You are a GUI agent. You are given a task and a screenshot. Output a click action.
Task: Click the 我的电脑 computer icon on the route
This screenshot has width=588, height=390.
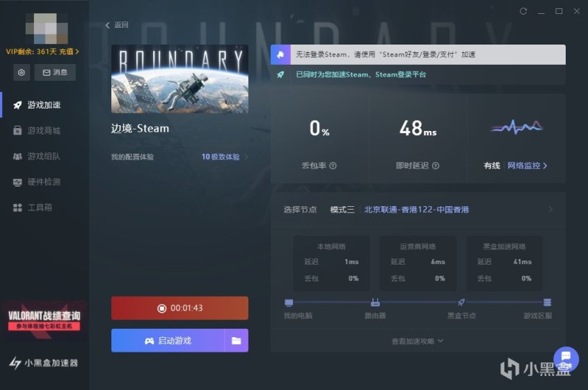pos(289,302)
